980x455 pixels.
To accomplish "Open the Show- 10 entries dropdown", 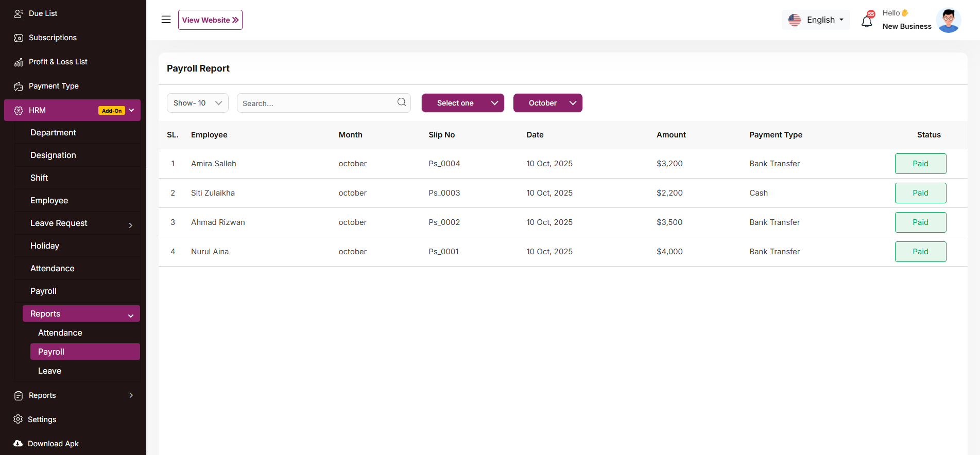I will [x=197, y=103].
